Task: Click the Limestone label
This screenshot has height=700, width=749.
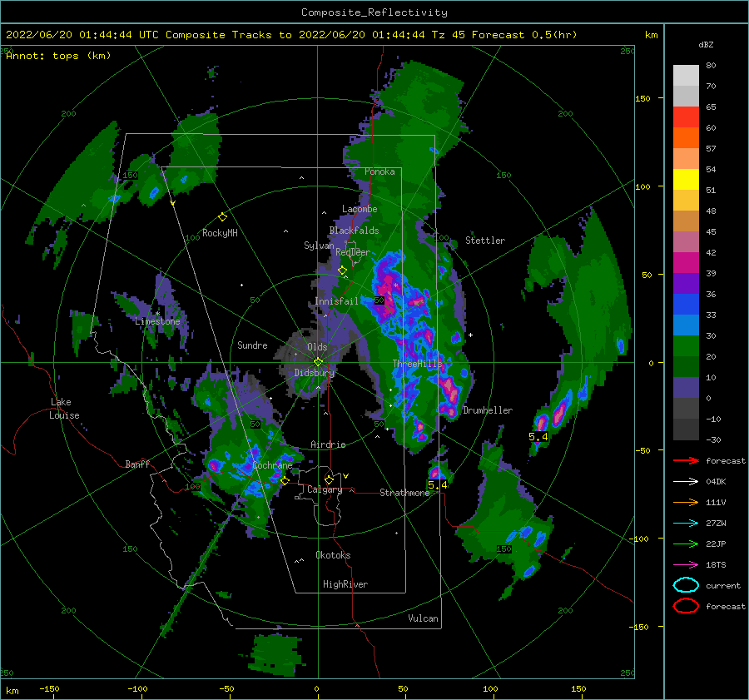Action: (x=157, y=321)
